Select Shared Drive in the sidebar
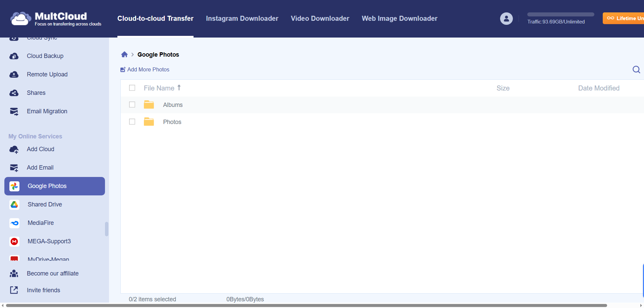 (45, 204)
